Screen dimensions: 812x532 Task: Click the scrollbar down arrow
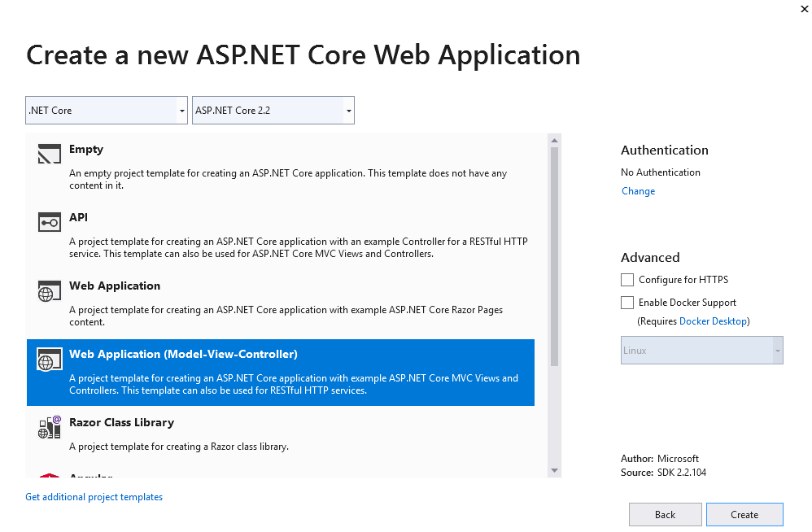[x=555, y=471]
